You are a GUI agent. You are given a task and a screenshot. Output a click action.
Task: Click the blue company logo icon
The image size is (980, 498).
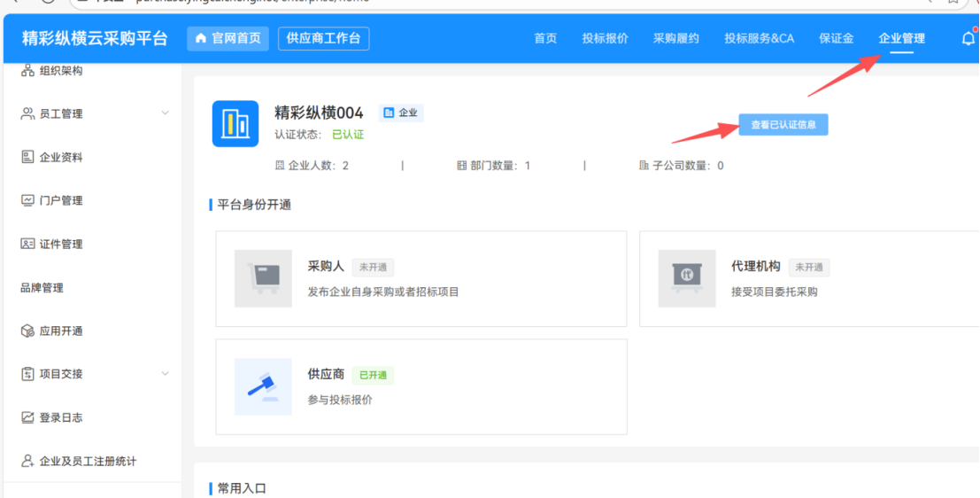(x=235, y=123)
